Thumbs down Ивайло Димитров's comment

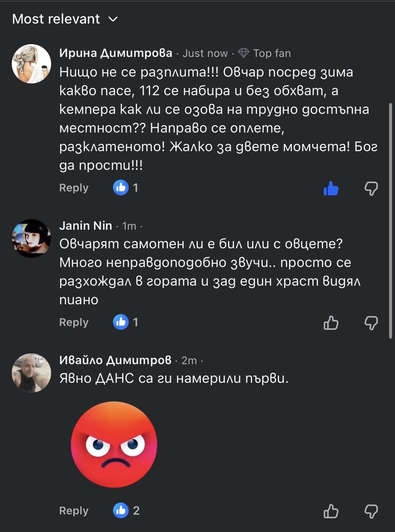[x=371, y=511]
